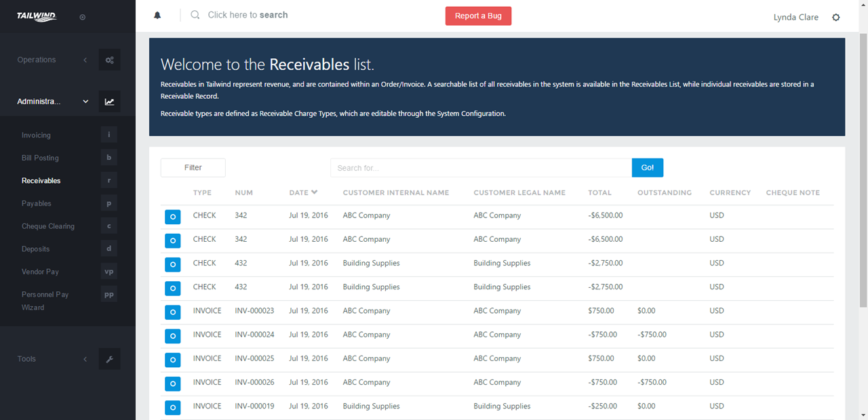
Task: Open the record button on INV-000023 row
Action: click(x=172, y=312)
